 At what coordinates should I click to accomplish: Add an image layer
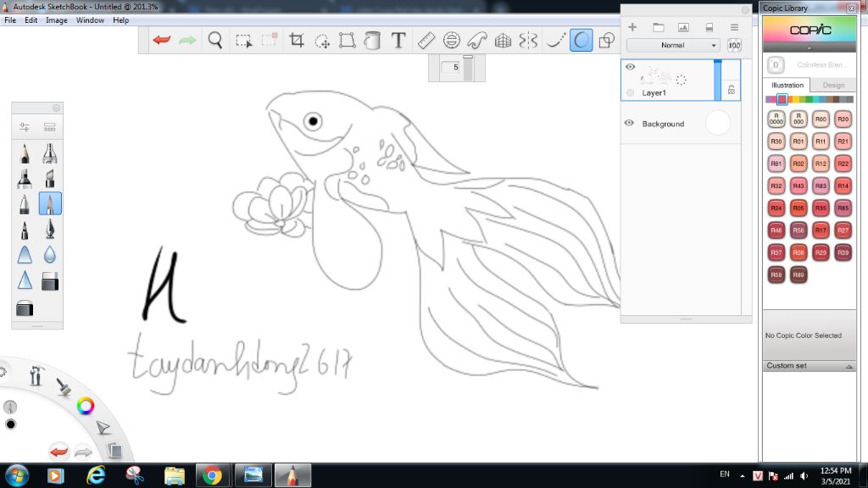[684, 27]
